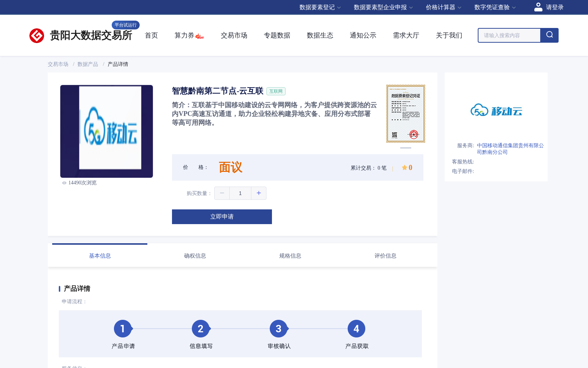This screenshot has height=368, width=588.
Task: Open the 通知公示 nav item
Action: coord(363,35)
